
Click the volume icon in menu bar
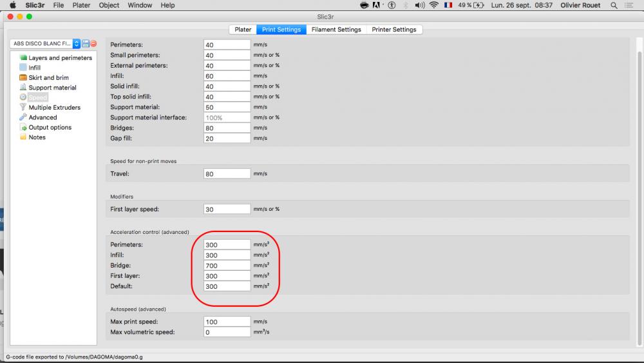point(419,5)
